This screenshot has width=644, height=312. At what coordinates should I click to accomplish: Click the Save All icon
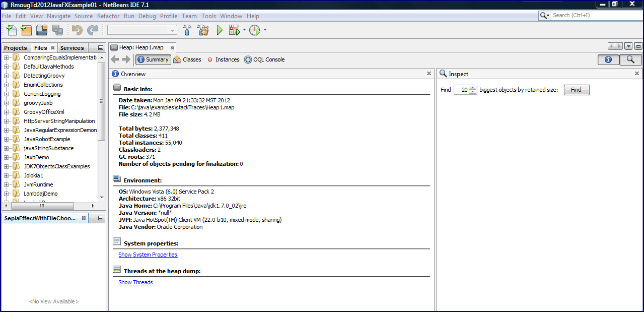point(57,30)
